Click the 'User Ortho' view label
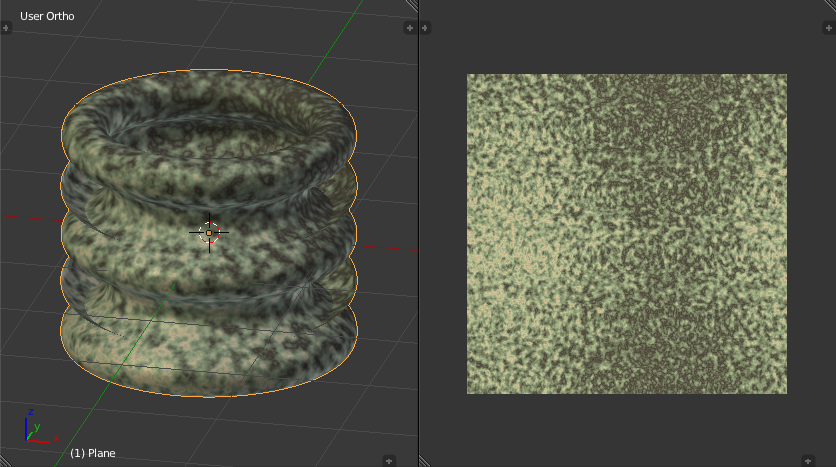The height and width of the screenshot is (467, 836). click(47, 16)
